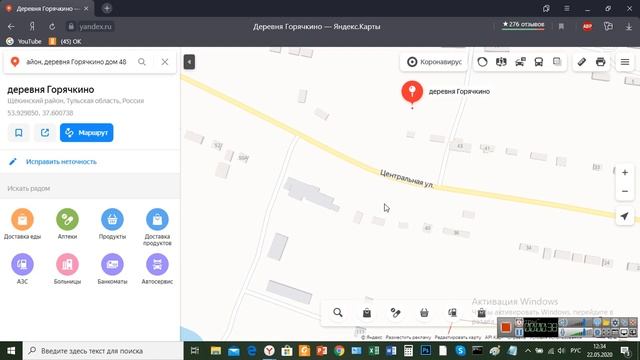Open the map layers selector
Screen dimensions: 640x360
pyautogui.click(x=557, y=62)
